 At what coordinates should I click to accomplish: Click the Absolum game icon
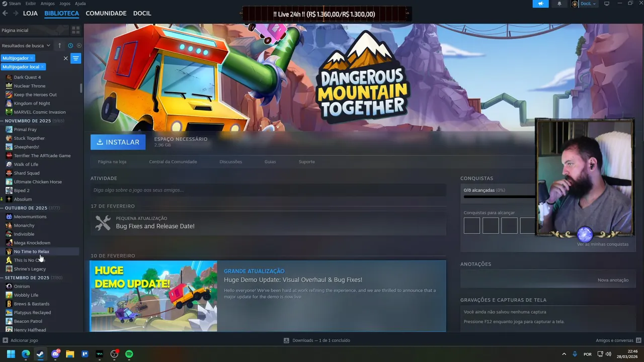tap(9, 199)
